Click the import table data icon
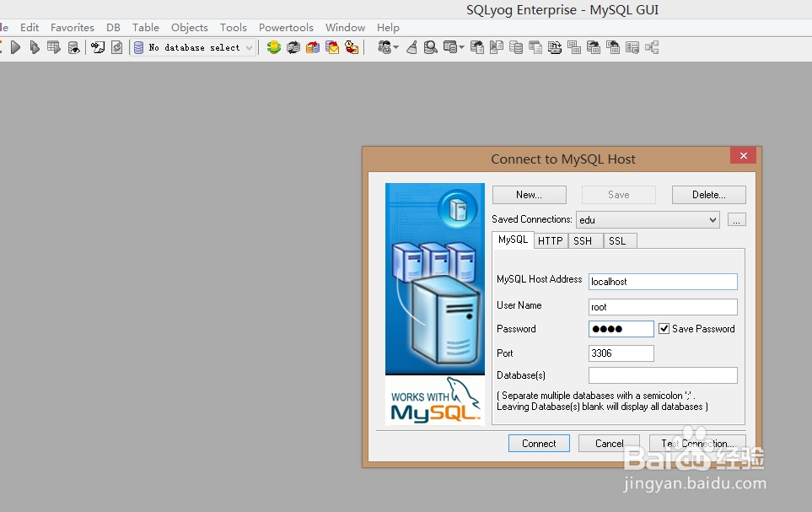The width and height of the screenshot is (812, 512). point(613,48)
